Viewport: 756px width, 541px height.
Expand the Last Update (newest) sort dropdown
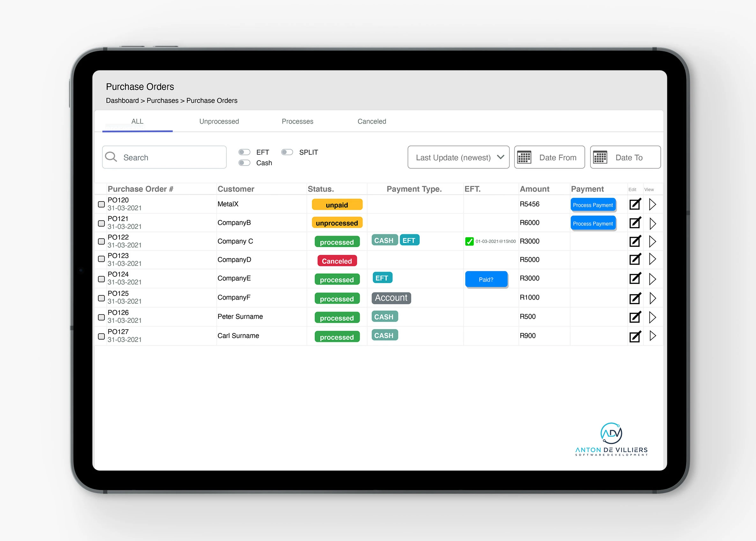point(458,157)
